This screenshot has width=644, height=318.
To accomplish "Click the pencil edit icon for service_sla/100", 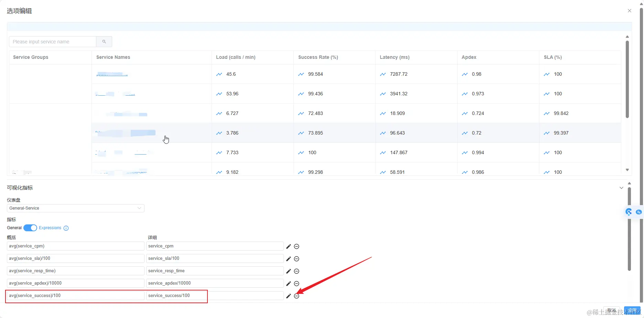I will point(289,259).
